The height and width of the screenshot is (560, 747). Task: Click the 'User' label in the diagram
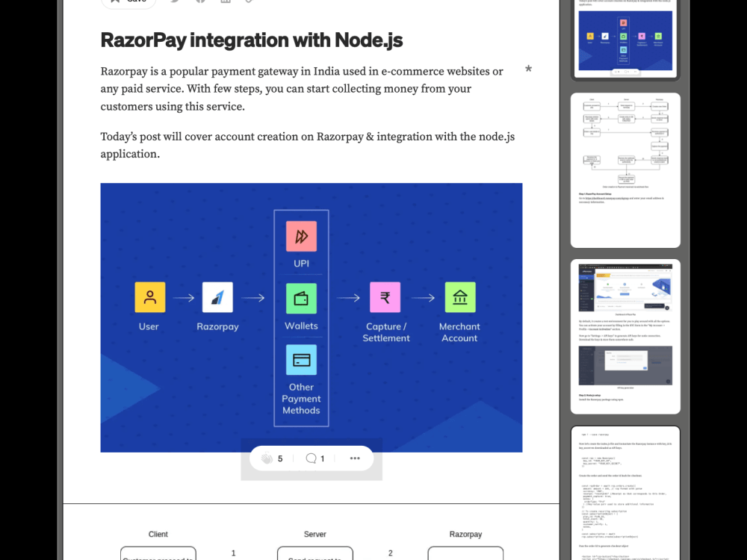pyautogui.click(x=149, y=327)
